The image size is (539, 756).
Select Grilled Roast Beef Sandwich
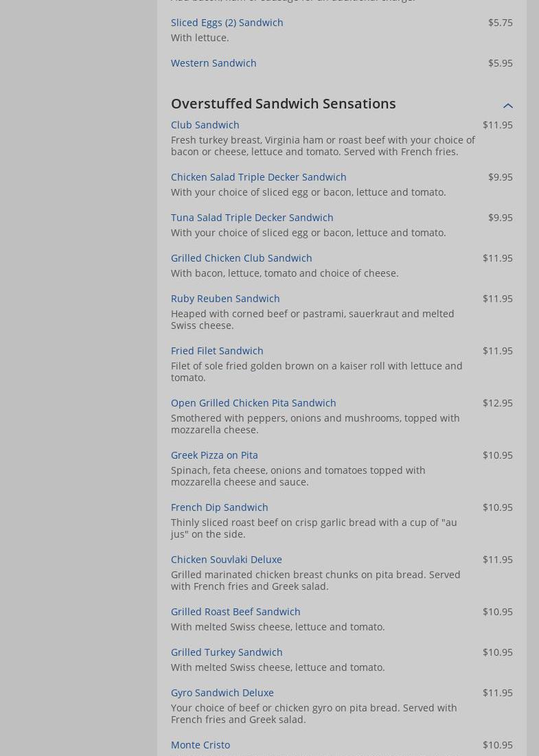[x=236, y=612]
